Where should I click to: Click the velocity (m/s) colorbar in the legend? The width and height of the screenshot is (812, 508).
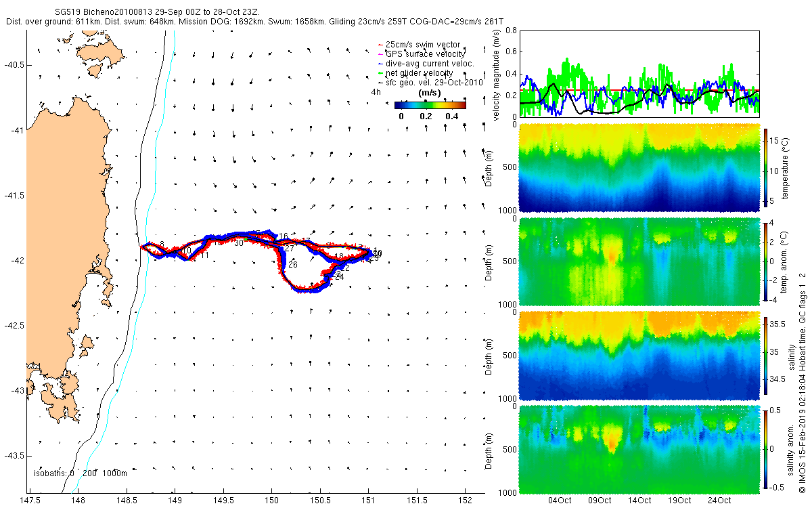430,105
